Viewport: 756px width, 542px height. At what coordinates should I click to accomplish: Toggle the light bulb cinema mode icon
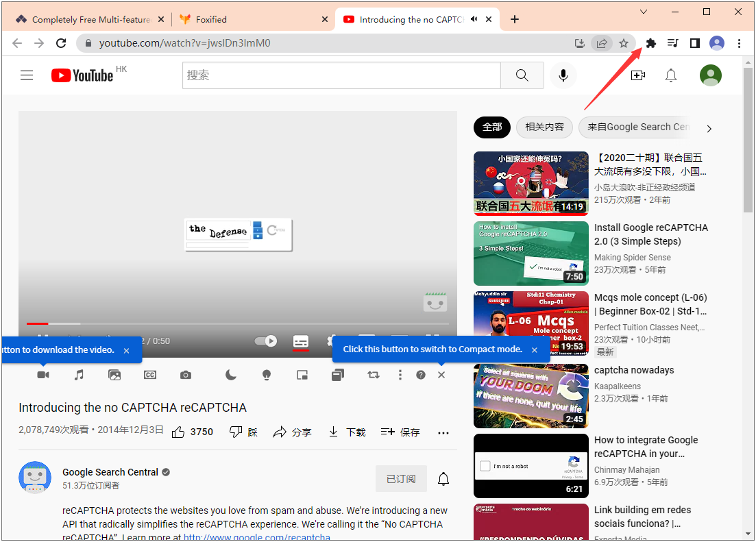point(267,375)
